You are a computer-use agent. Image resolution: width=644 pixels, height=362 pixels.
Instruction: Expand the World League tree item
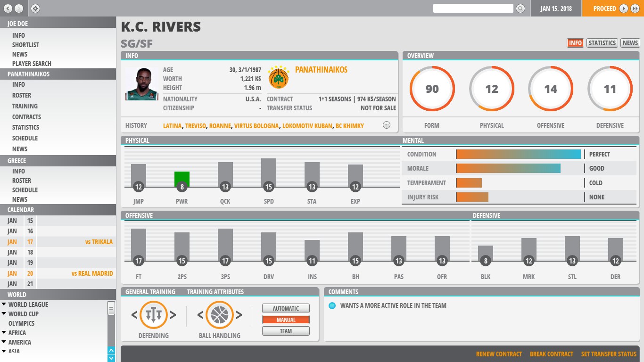point(4,304)
